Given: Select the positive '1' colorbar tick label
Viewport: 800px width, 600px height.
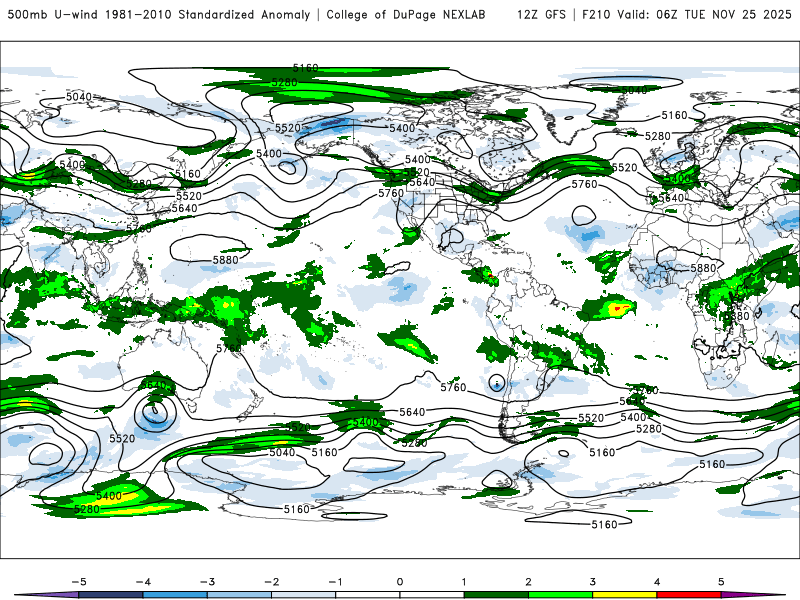Looking at the screenshot, I should (x=464, y=582).
